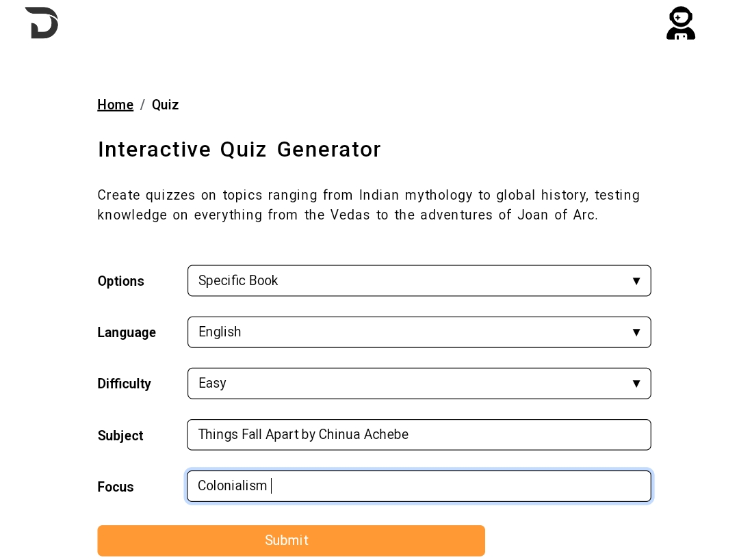Follow the Home breadcrumb link
This screenshot has width=739, height=560.
115,105
